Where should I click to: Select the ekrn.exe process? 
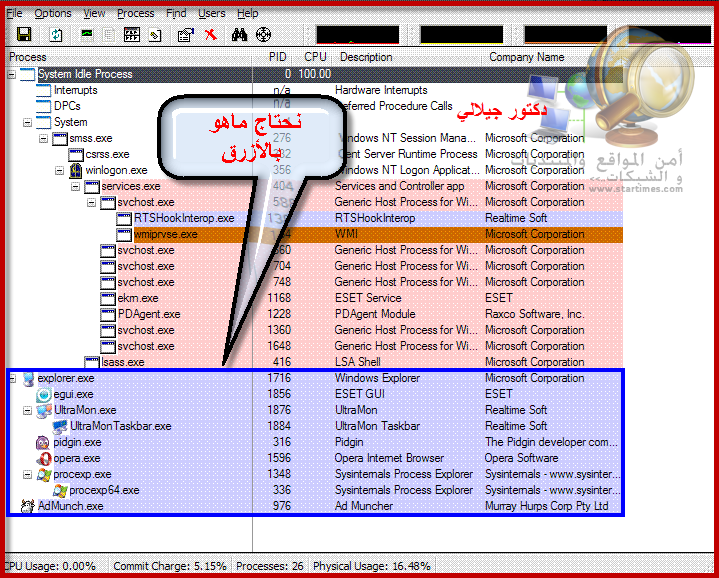tap(138, 298)
